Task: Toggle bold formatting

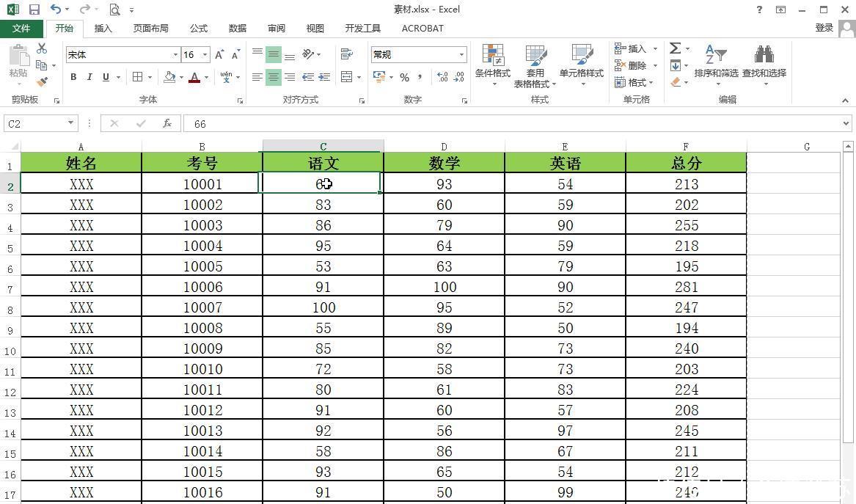Action: pyautogui.click(x=73, y=77)
